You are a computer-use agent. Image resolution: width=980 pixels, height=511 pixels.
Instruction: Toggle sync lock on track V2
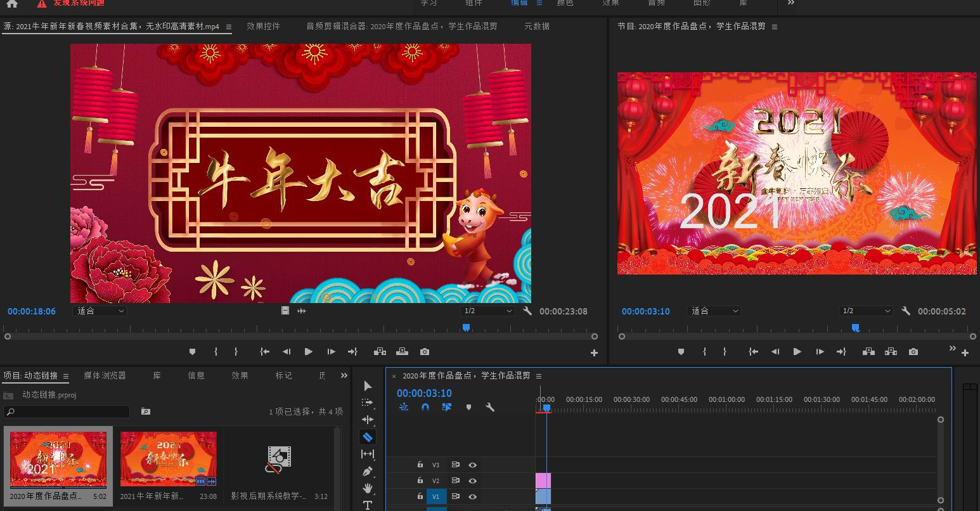455,481
